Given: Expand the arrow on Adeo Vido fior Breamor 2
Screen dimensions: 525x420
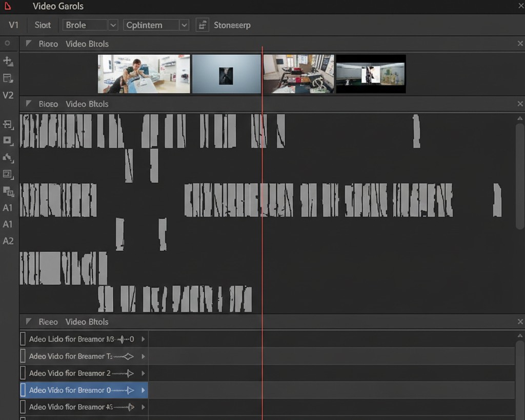Looking at the screenshot, I should [143, 373].
